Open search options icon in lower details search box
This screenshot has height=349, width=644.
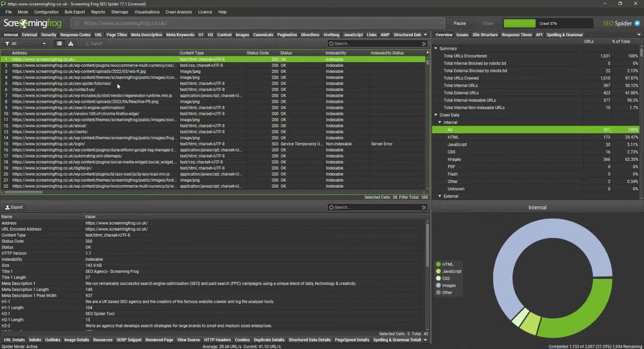pos(424,207)
